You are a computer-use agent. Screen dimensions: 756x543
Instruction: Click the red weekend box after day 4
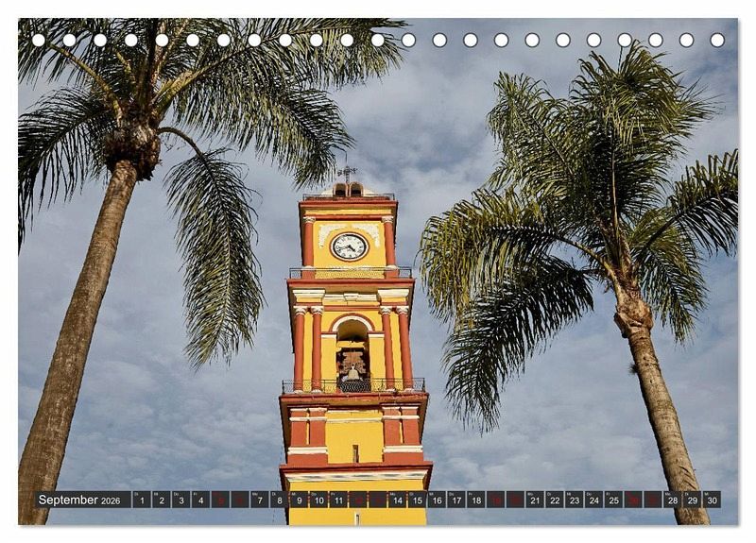(x=220, y=500)
